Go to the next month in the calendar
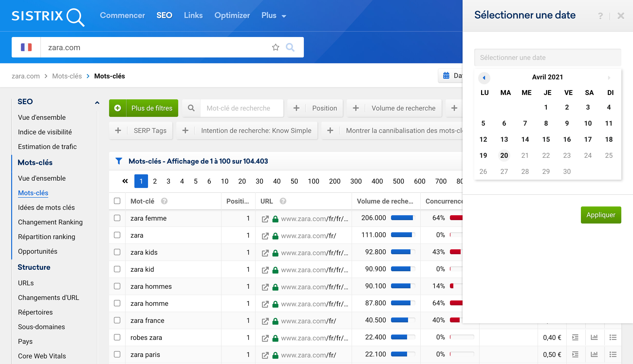633x364 pixels. pos(609,78)
